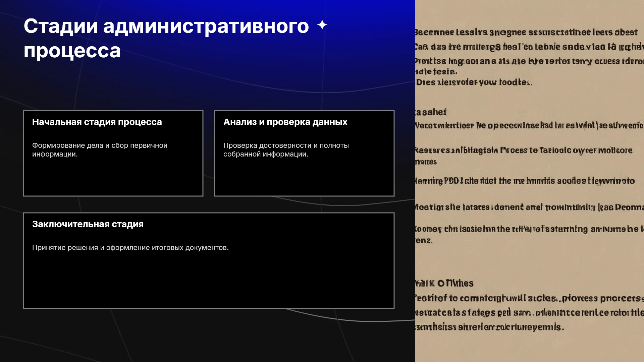Click the 'Заключительная стадия' heading

click(88, 224)
